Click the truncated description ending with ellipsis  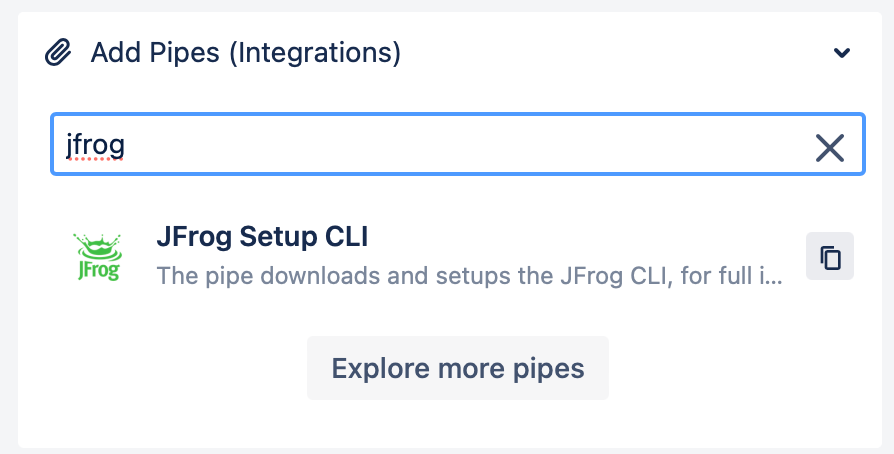coord(469,276)
